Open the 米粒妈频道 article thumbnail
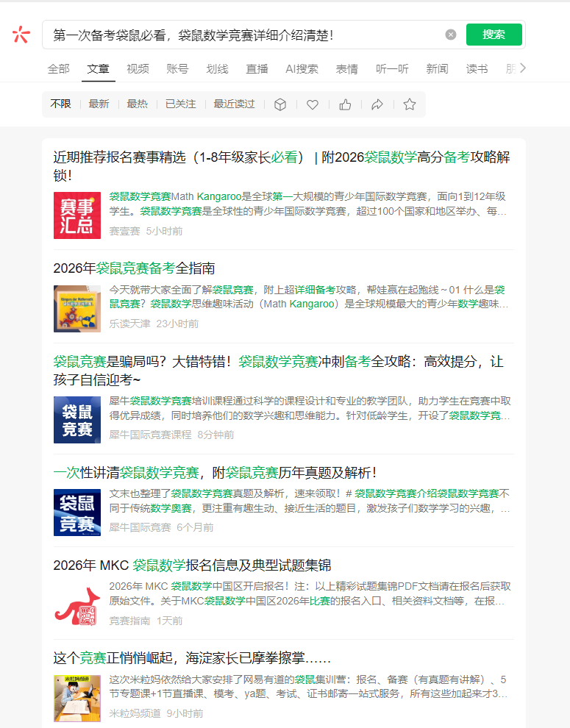Viewport: 570px width, 728px height. [77, 699]
